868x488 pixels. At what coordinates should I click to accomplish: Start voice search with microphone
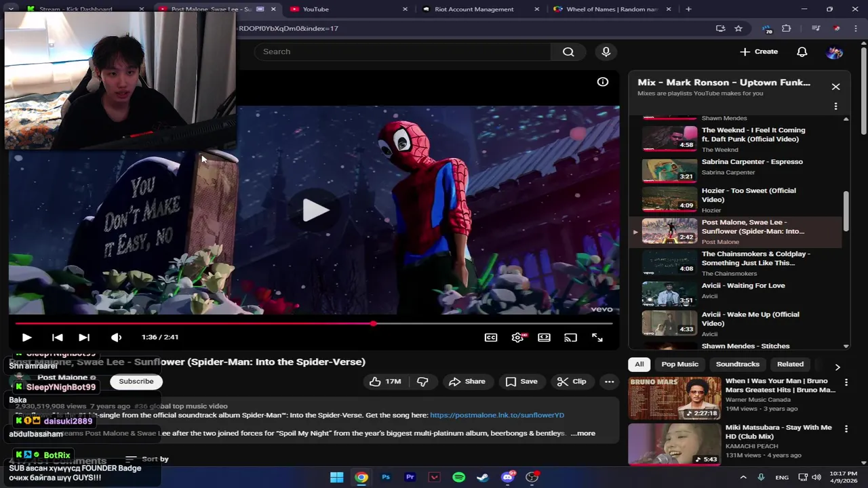tap(606, 52)
